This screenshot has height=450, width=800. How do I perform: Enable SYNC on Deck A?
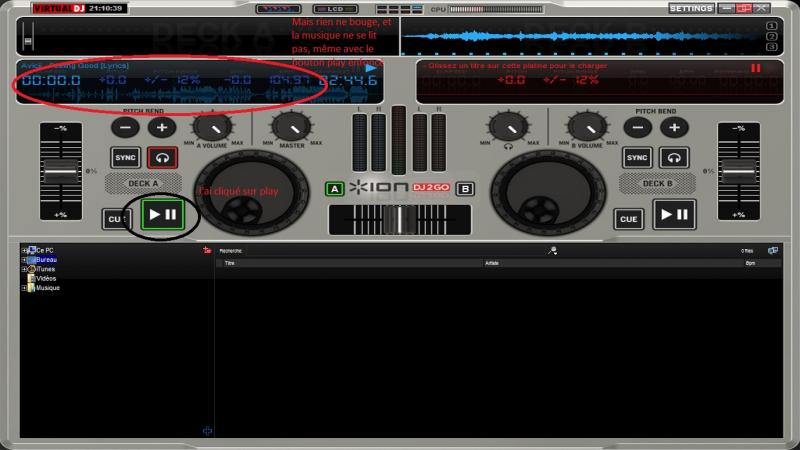[126, 158]
